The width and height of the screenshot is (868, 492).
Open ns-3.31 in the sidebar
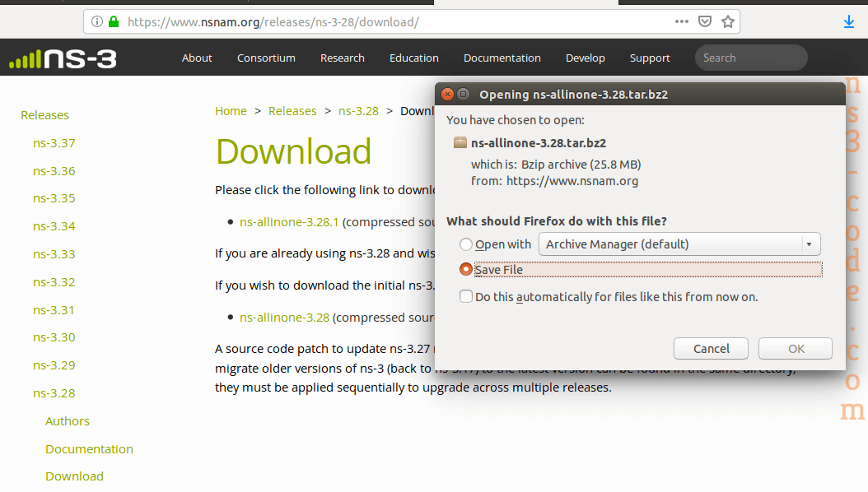click(54, 310)
